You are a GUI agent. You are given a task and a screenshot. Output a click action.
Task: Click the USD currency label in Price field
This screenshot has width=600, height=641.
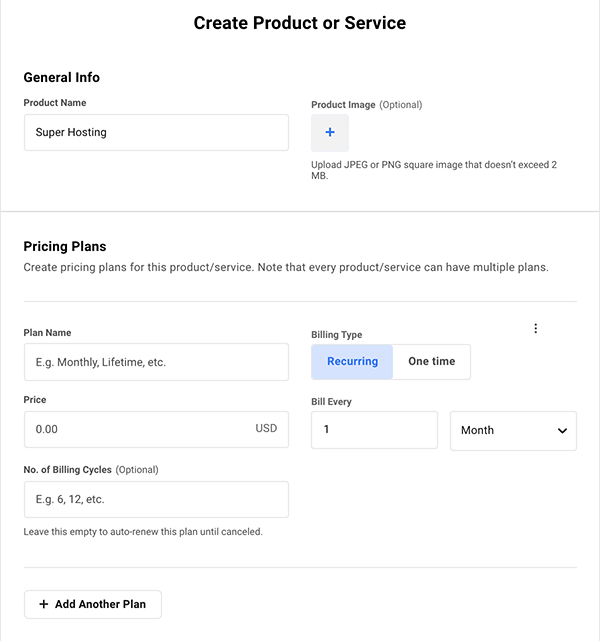click(x=266, y=429)
